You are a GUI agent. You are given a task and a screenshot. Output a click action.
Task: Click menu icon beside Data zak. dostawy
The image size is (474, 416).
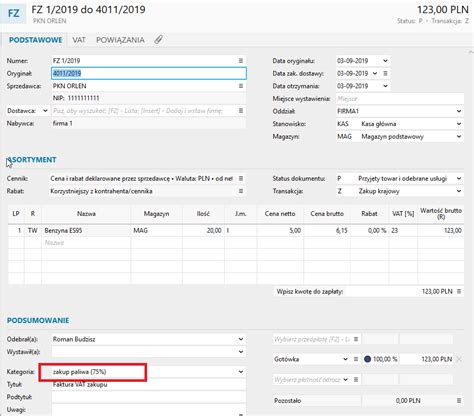(385, 73)
